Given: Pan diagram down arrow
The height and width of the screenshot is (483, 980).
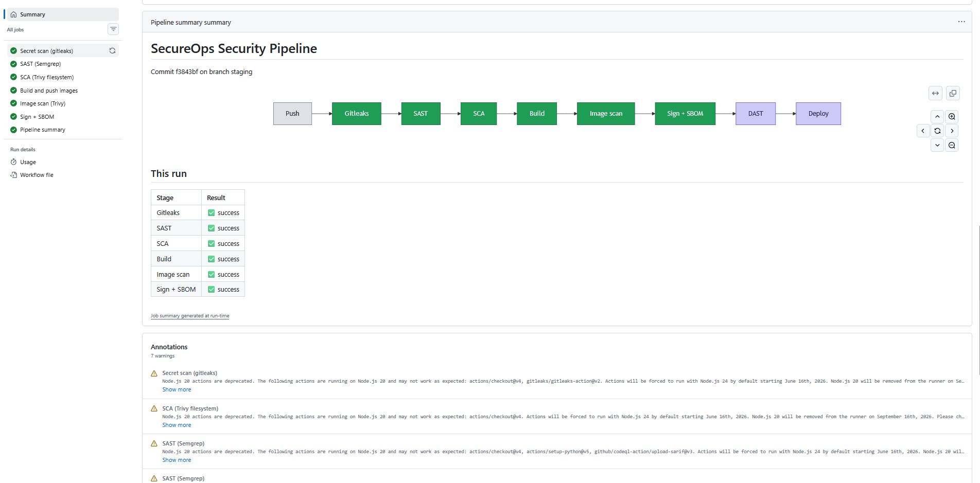Looking at the screenshot, I should click(x=937, y=145).
